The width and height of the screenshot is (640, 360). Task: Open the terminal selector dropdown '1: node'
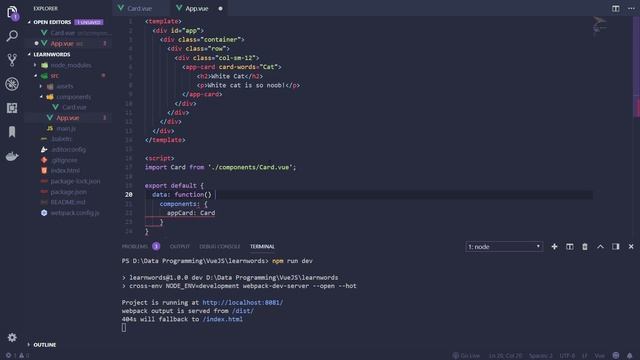(504, 247)
